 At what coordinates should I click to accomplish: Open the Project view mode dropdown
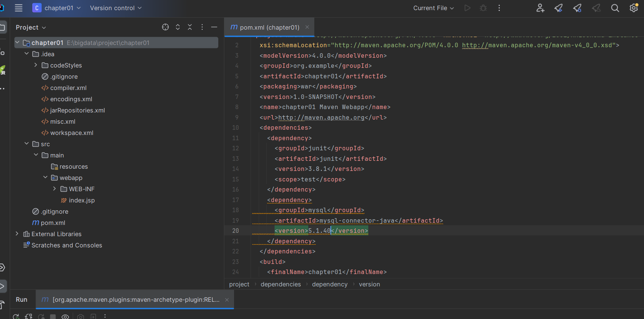pyautogui.click(x=31, y=27)
